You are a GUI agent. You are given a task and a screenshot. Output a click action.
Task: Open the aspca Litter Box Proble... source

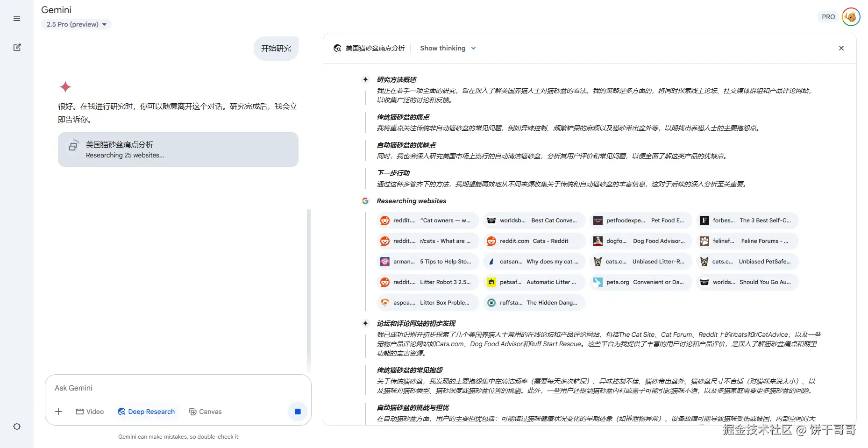[427, 303]
